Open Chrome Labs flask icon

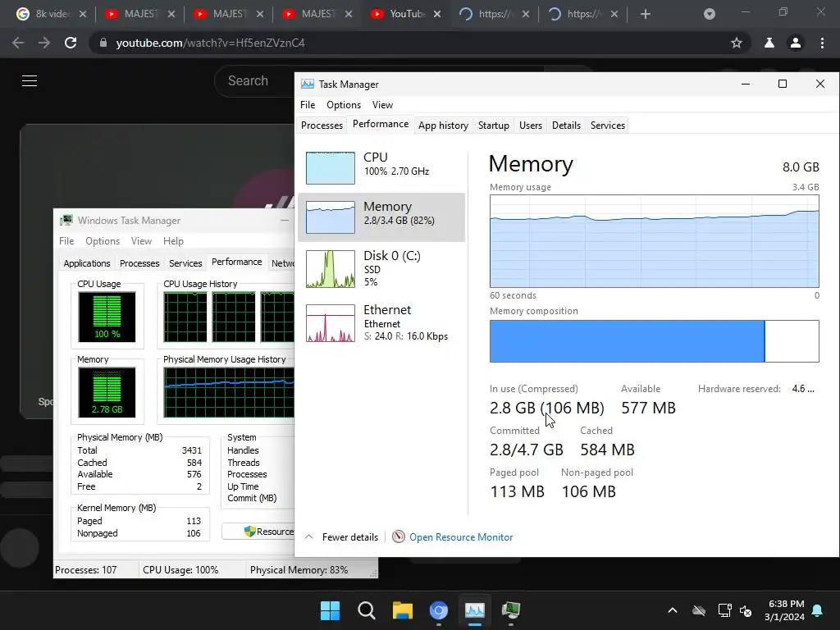pyautogui.click(x=769, y=43)
